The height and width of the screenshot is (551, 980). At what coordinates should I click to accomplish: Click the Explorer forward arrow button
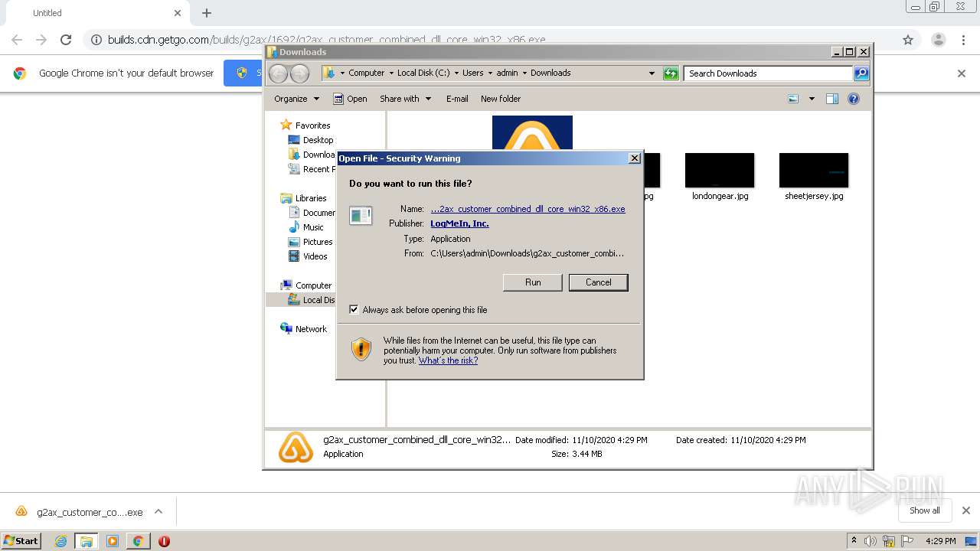click(299, 73)
